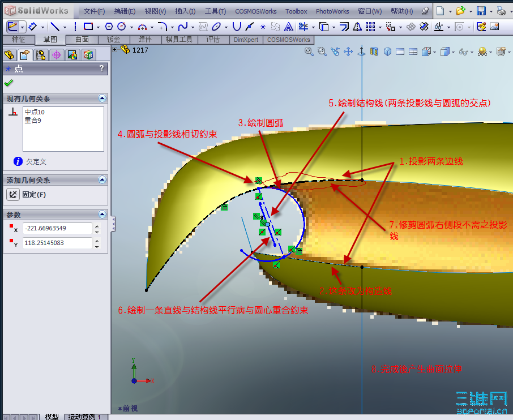Screen dimensions: 513x420
Task: Collapse the 现有几何关系 section
Action: pyautogui.click(x=102, y=98)
